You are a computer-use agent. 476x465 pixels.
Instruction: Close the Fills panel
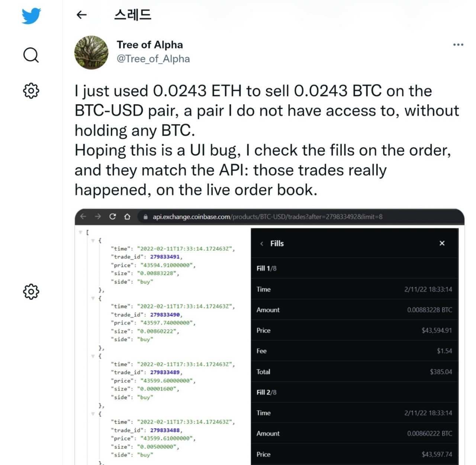[x=442, y=243]
